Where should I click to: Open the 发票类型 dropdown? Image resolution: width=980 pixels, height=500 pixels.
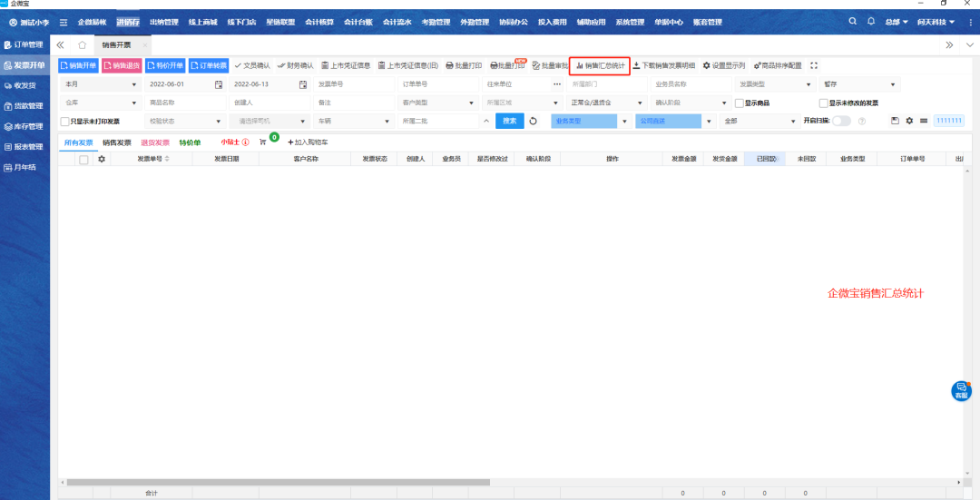point(773,84)
